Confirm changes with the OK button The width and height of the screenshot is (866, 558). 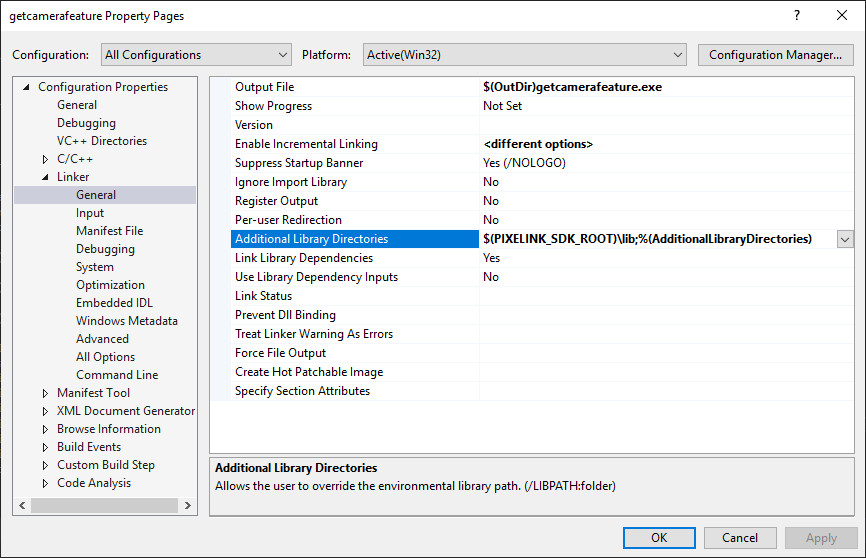pyautogui.click(x=659, y=538)
